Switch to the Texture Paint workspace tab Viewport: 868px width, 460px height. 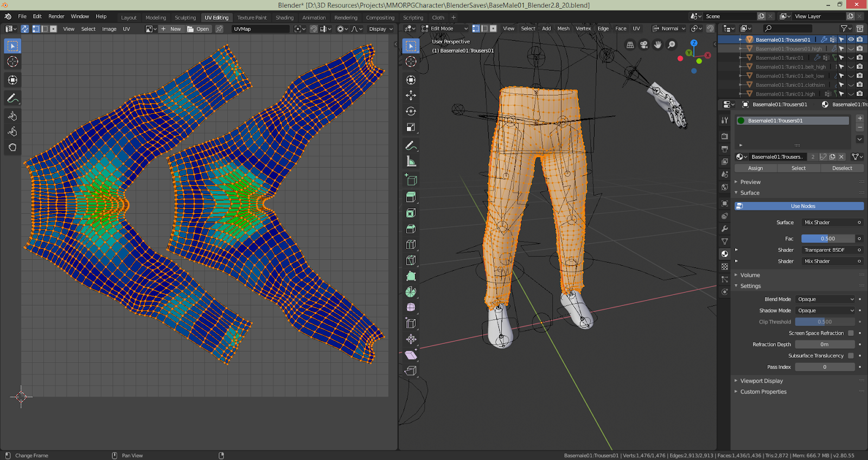[252, 17]
